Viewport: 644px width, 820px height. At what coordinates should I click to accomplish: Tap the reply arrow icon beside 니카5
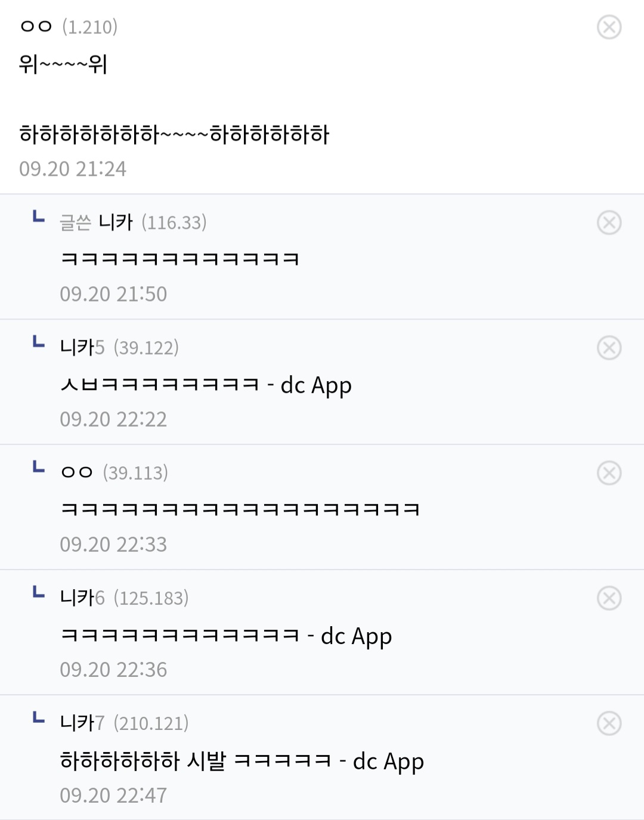pyautogui.click(x=38, y=341)
